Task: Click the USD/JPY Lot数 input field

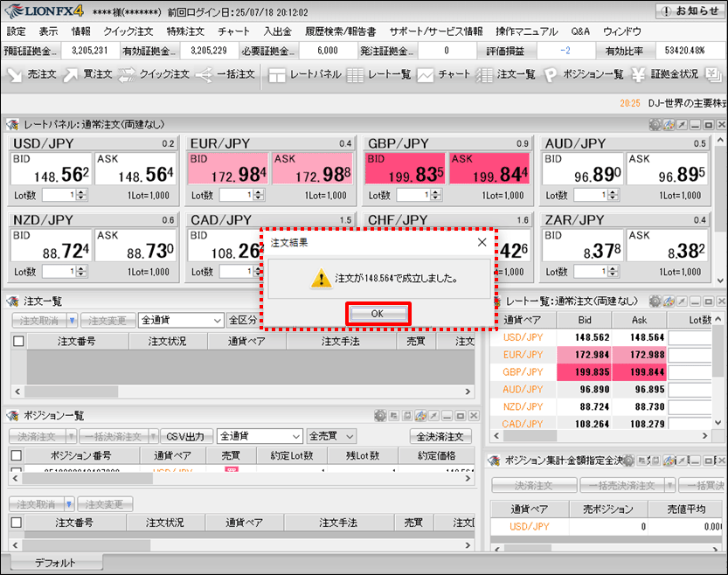Action: (x=59, y=195)
